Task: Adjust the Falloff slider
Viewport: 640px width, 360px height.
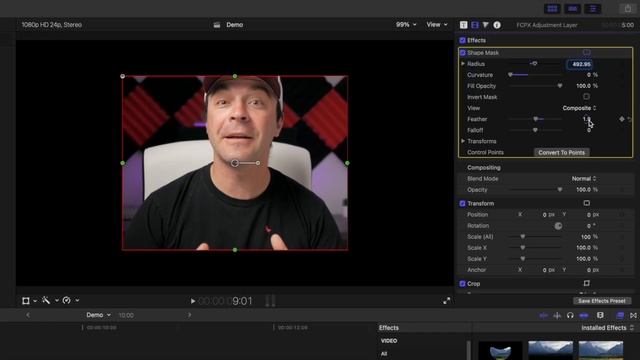Action: tap(535, 130)
